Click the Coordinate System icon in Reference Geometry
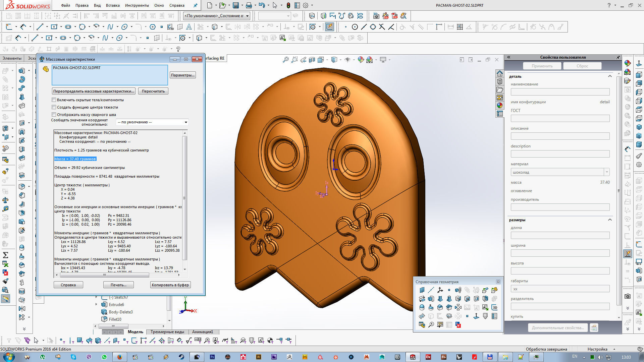Image resolution: width=644 pixels, height=362 pixels. (440, 290)
